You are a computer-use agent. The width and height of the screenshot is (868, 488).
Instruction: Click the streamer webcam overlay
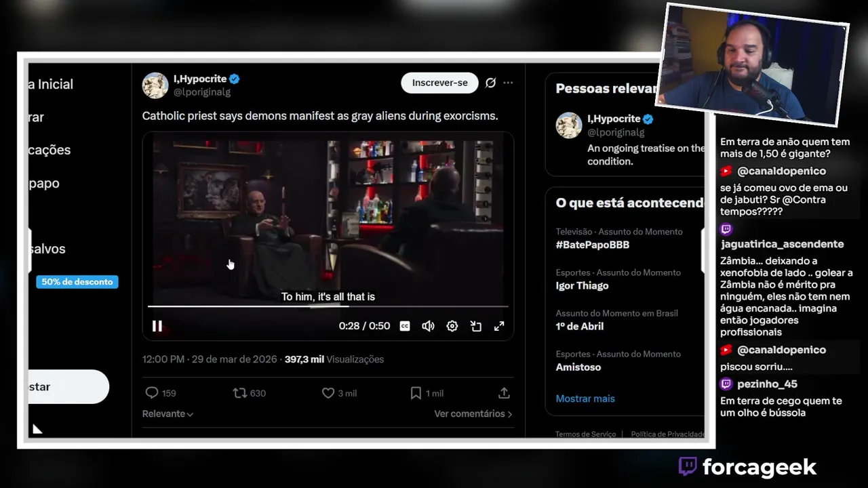click(x=751, y=66)
